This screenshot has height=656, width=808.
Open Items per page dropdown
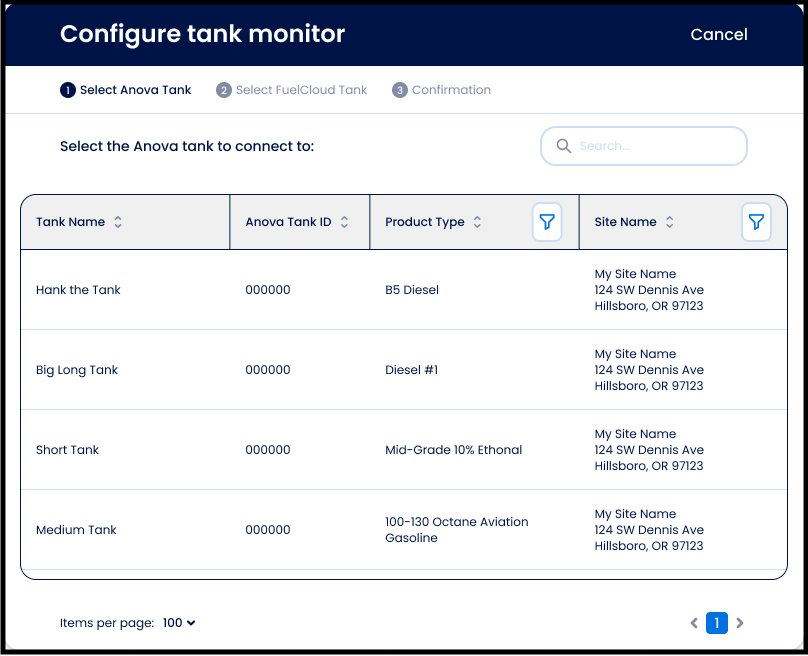coord(179,623)
